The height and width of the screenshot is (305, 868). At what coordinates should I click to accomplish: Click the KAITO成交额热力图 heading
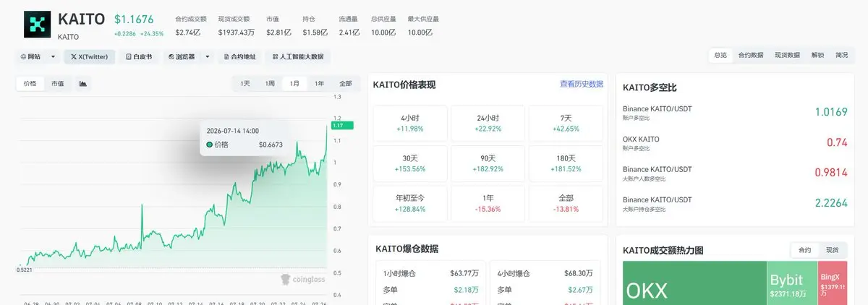click(663, 250)
